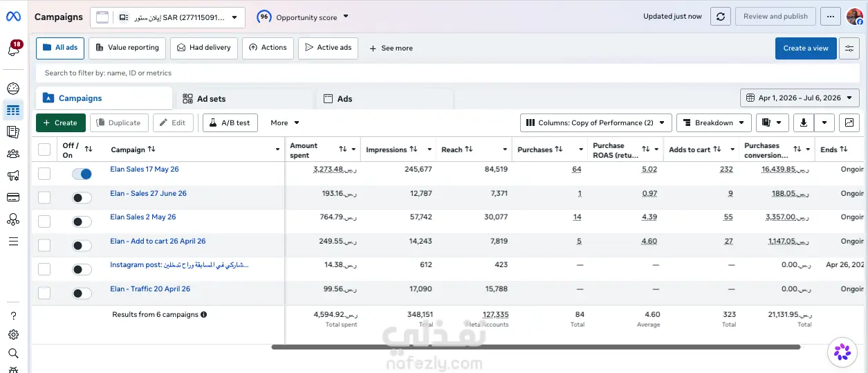Open the megaphone advertising settings icon
The height and width of the screenshot is (373, 868).
(x=13, y=176)
